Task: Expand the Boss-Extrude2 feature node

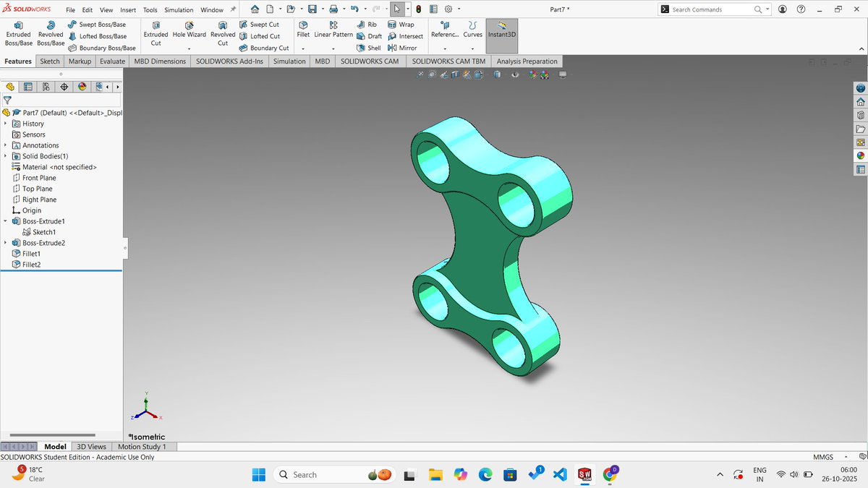Action: point(5,243)
